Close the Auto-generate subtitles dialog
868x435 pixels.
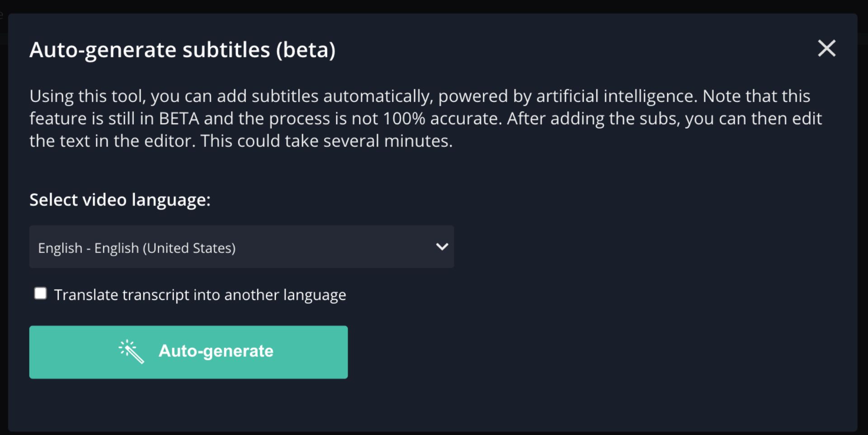(826, 48)
